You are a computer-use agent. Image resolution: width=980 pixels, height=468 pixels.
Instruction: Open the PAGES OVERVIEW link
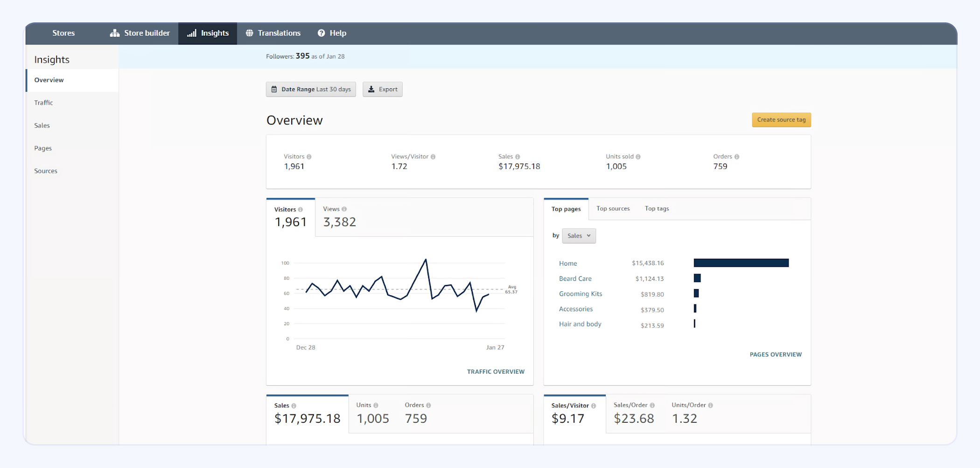point(776,355)
